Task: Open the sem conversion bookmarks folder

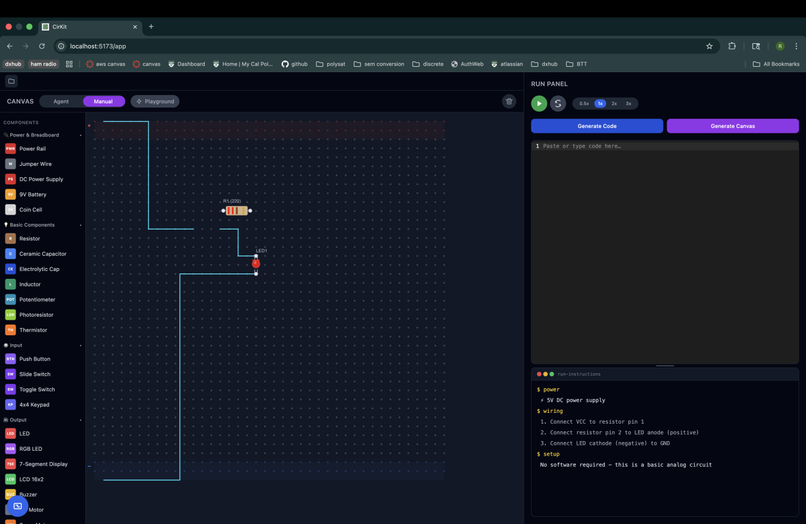Action: 379,64
